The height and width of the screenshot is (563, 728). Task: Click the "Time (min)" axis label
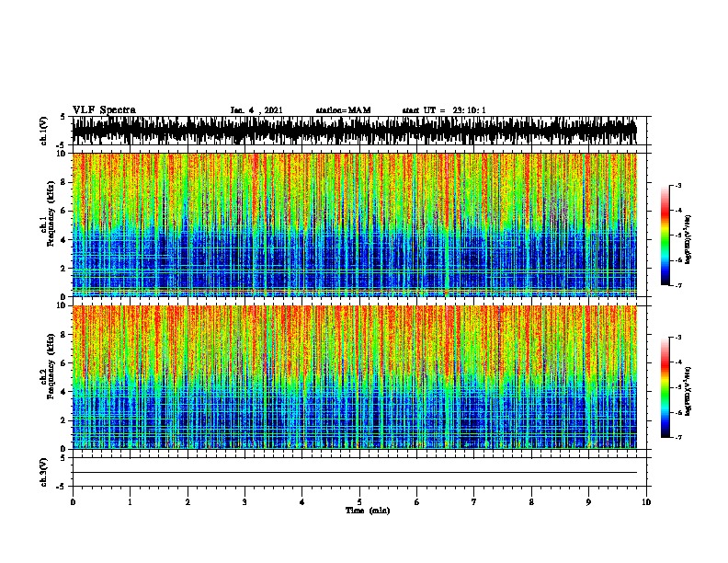pyautogui.click(x=368, y=511)
